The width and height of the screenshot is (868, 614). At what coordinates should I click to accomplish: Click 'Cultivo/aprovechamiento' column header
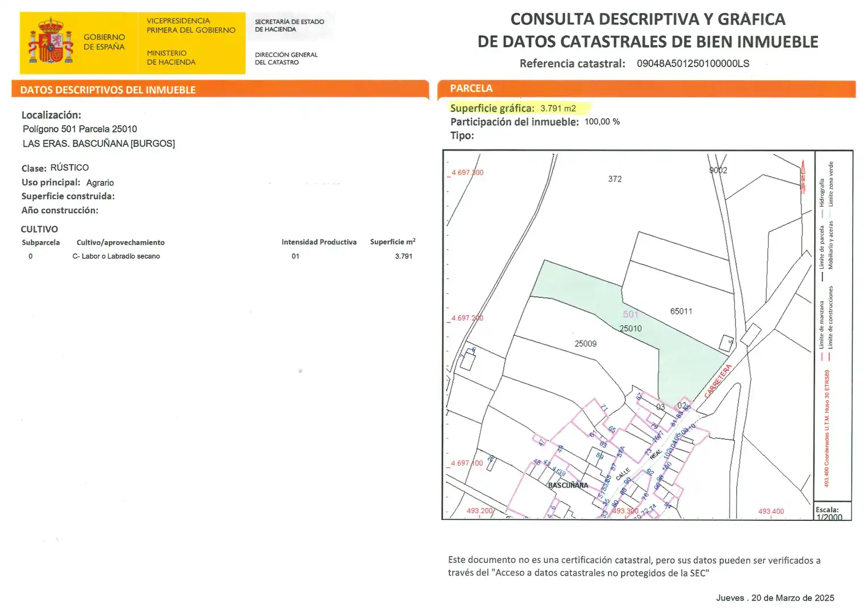[x=120, y=242]
